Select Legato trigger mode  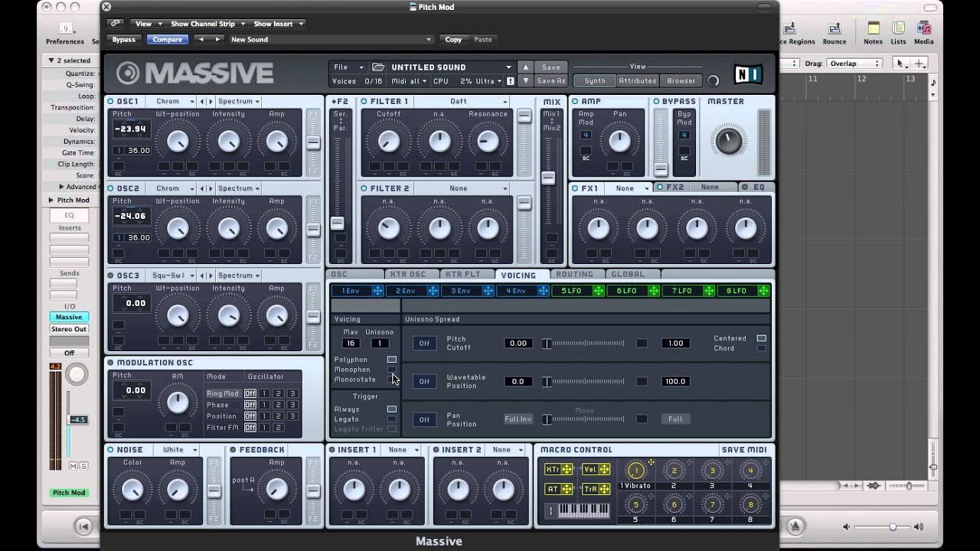point(392,419)
